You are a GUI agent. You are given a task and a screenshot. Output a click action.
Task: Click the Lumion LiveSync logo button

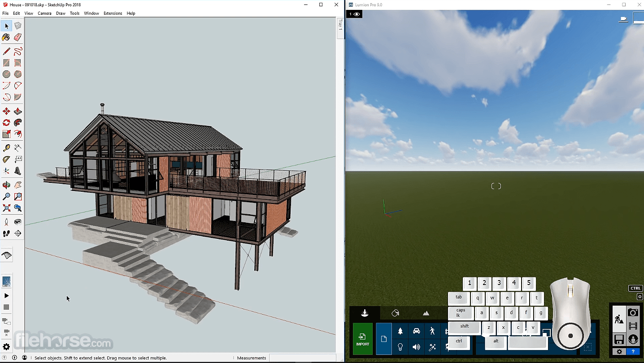(x=6, y=281)
